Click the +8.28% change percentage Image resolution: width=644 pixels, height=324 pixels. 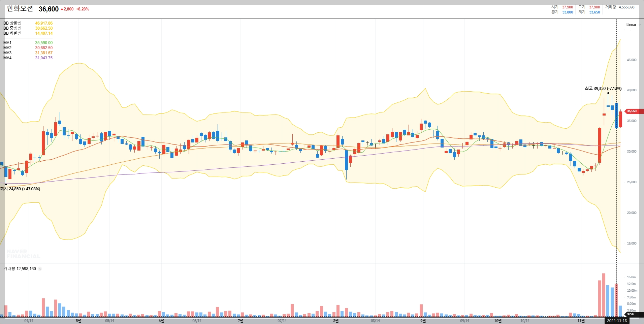tap(83, 9)
